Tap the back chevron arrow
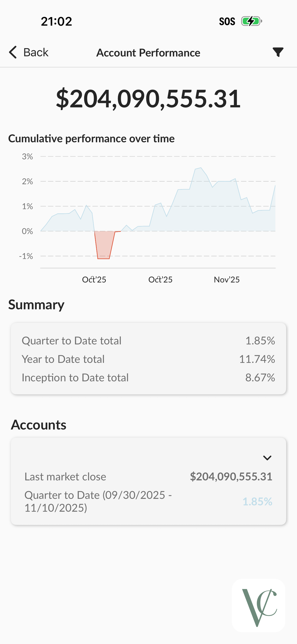 point(13,52)
